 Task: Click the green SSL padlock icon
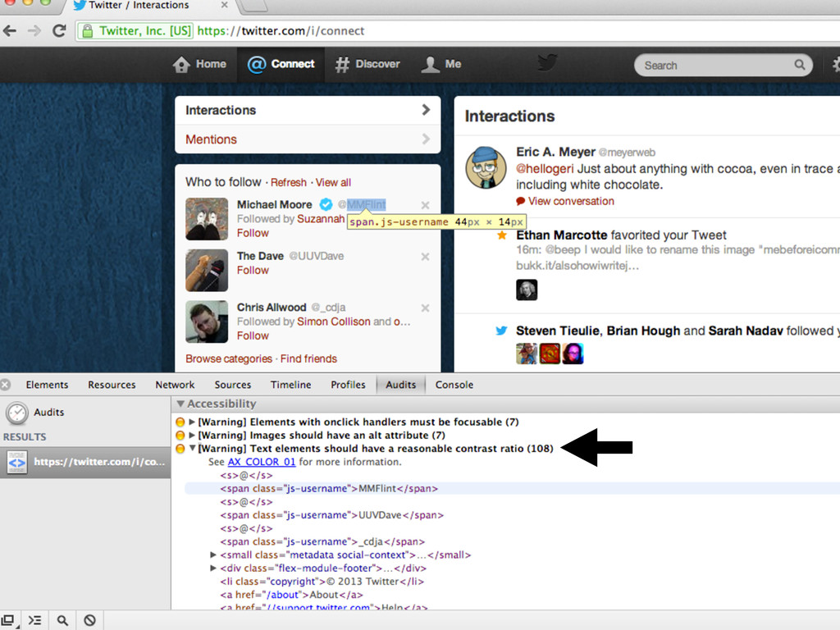87,31
